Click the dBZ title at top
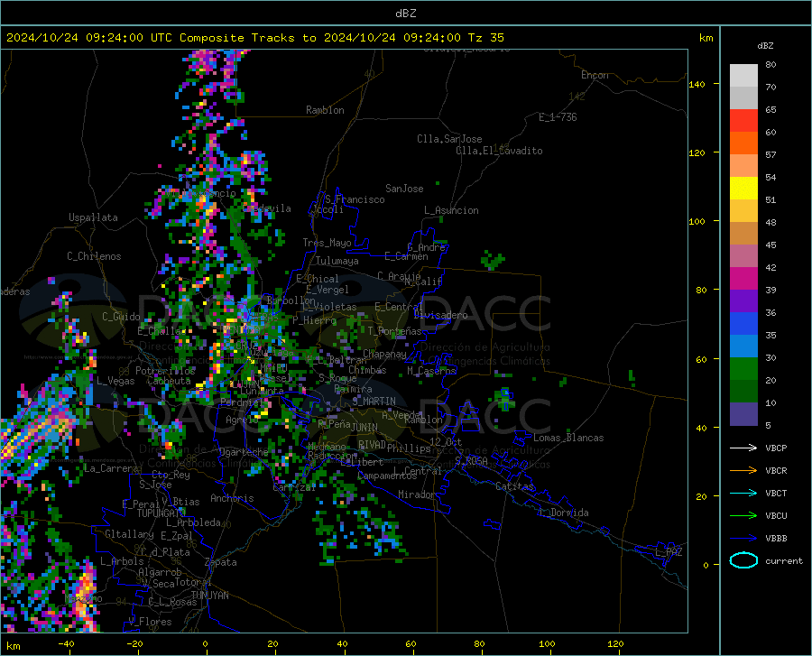812x656 pixels. pos(405,14)
